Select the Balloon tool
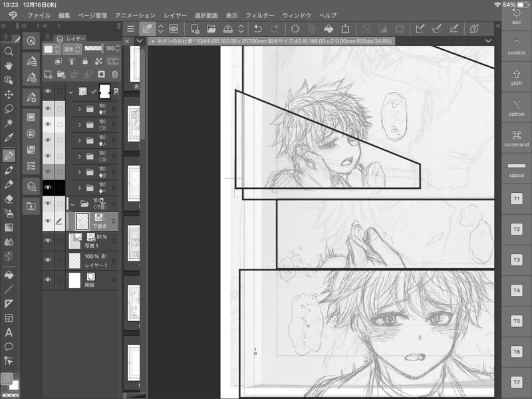Viewport: 532px width, 399px height. [x=9, y=346]
